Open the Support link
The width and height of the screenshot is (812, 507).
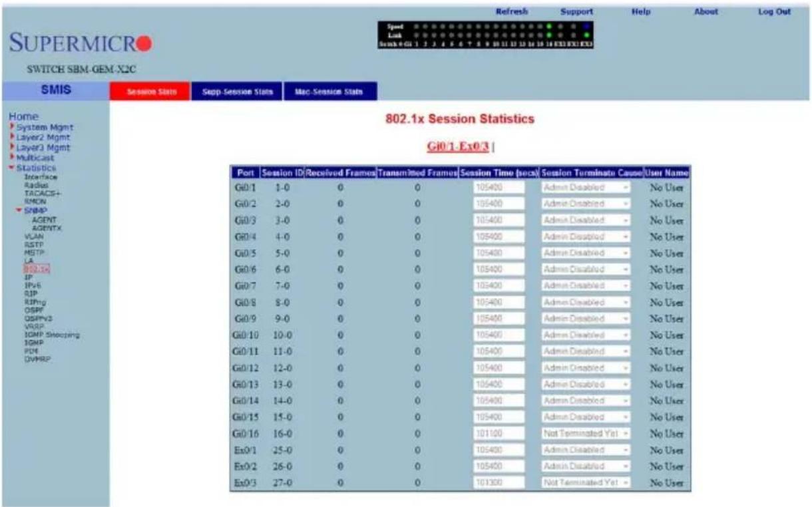576,12
